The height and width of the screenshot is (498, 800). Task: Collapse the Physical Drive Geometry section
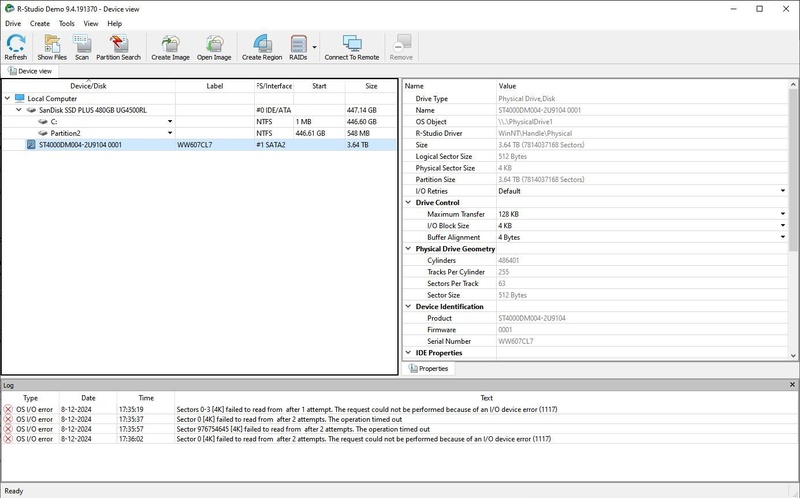[x=408, y=248]
